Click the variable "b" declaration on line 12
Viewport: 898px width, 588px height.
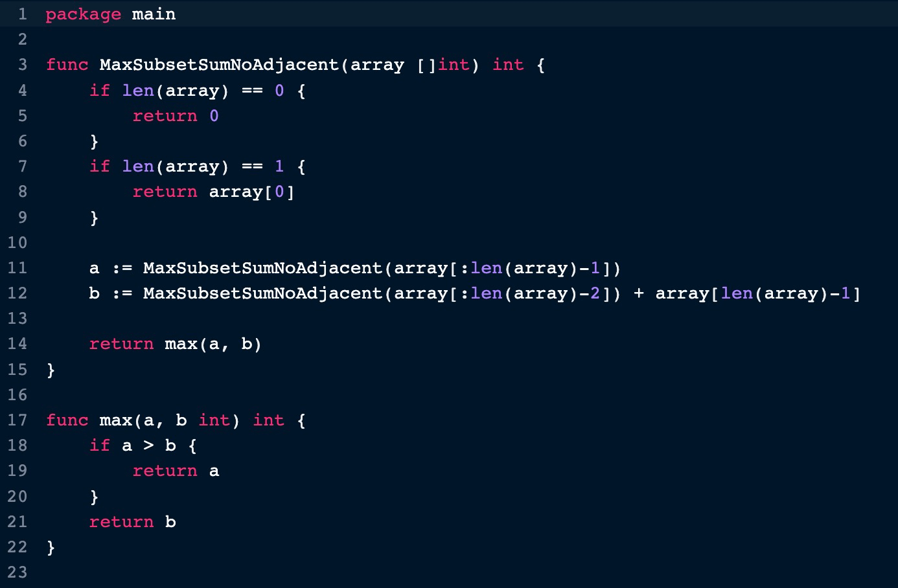click(x=95, y=293)
